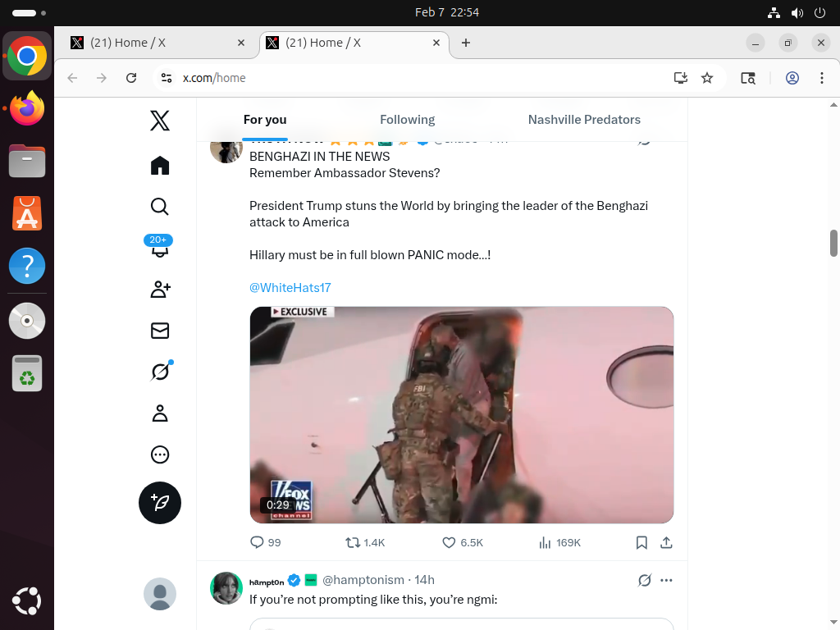840x630 pixels.
Task: Open Grok icon in left sidebar
Action: pyautogui.click(x=160, y=372)
